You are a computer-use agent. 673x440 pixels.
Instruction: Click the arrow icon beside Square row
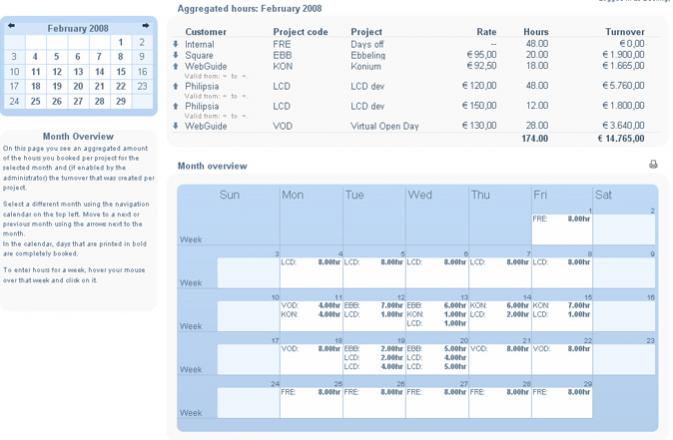[176, 55]
